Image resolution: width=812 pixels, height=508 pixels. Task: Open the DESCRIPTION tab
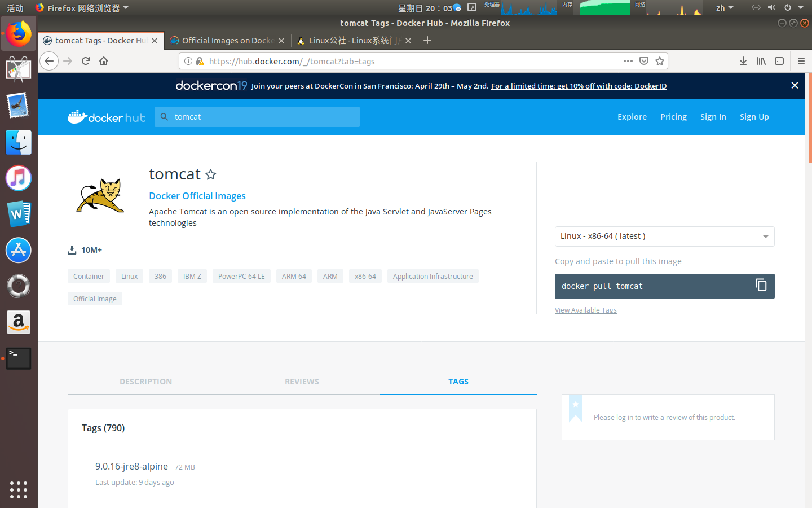click(145, 382)
